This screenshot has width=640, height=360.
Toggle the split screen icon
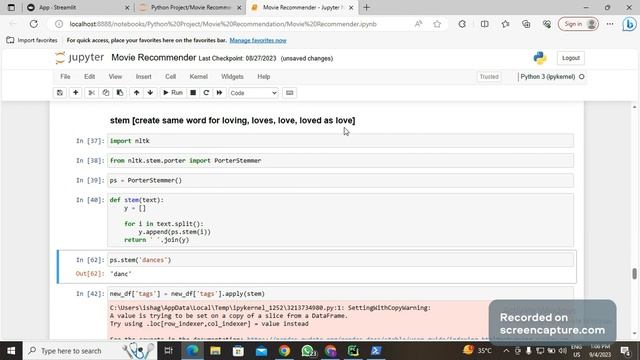(x=484, y=24)
